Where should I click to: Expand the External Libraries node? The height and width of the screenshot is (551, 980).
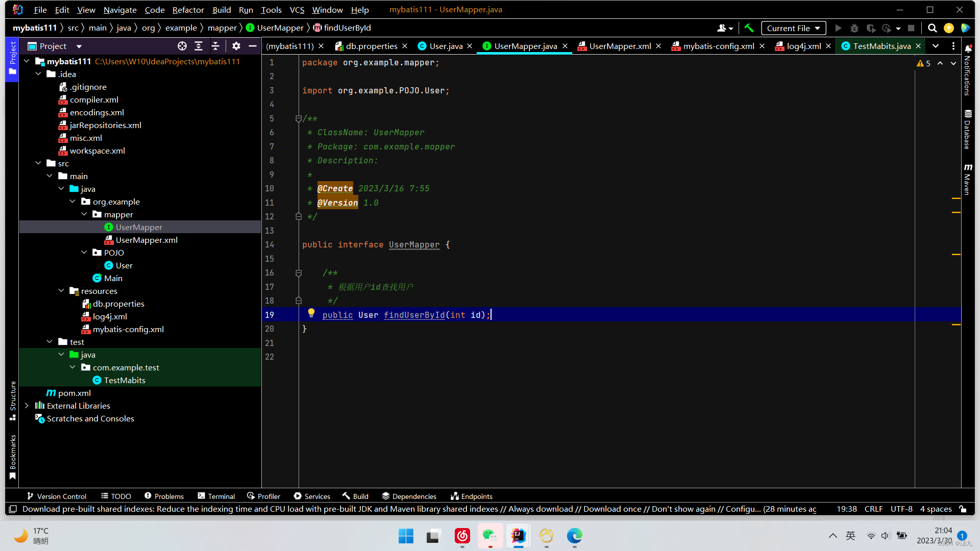coord(27,406)
